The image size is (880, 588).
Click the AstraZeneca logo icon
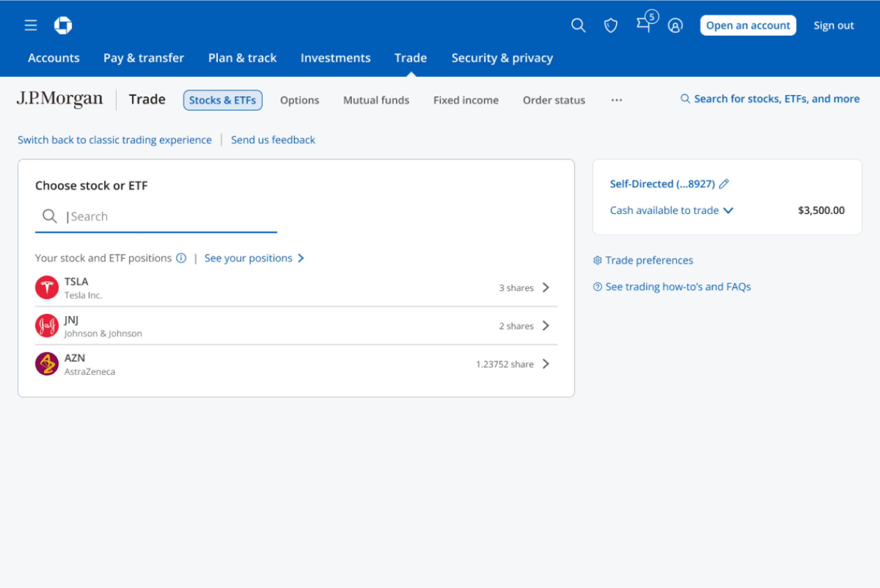pyautogui.click(x=47, y=364)
